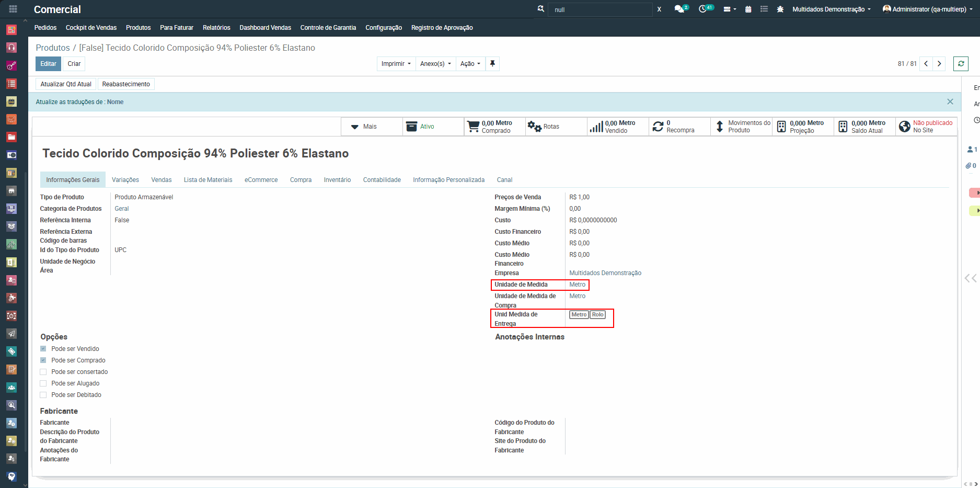The image size is (980, 488).
Task: Open the calendar icon in top bar
Action: [x=748, y=9]
